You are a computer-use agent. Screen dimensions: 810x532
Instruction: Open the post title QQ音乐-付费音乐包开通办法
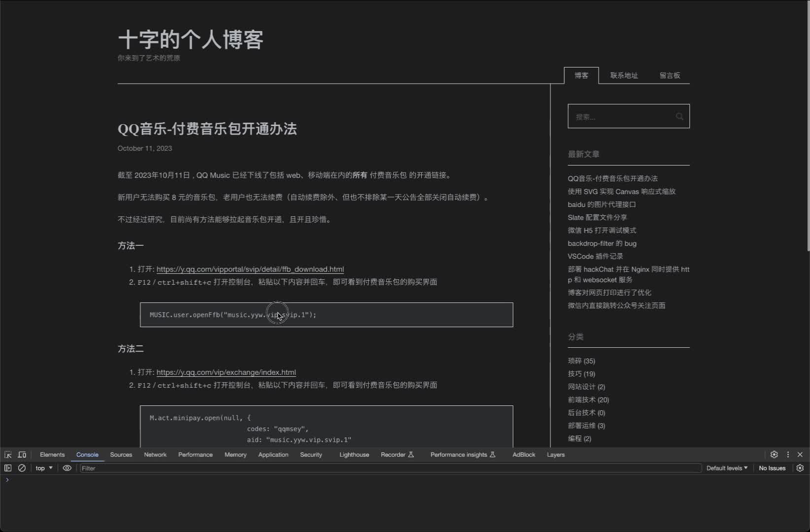coord(207,129)
